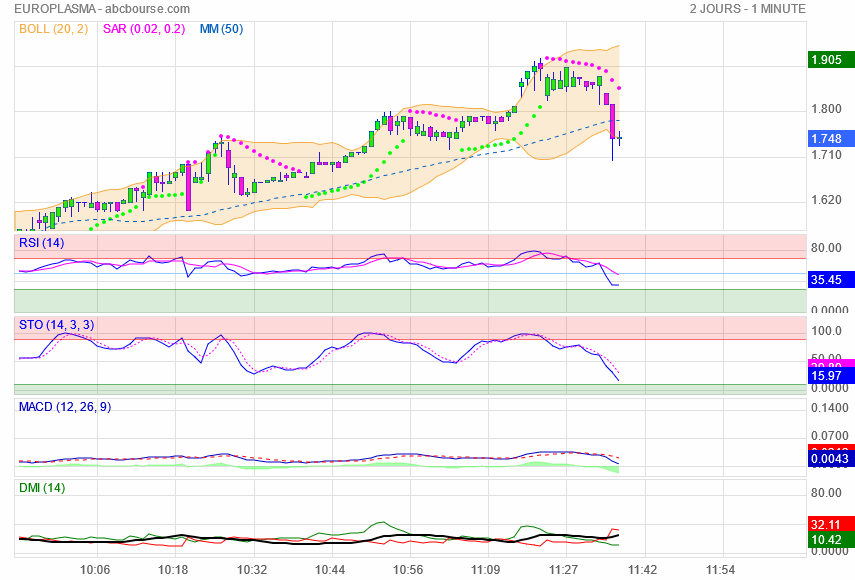Viewport: 855px width, 580px height.
Task: Click the RSI (14) panel label
Action: pyautogui.click(x=41, y=243)
